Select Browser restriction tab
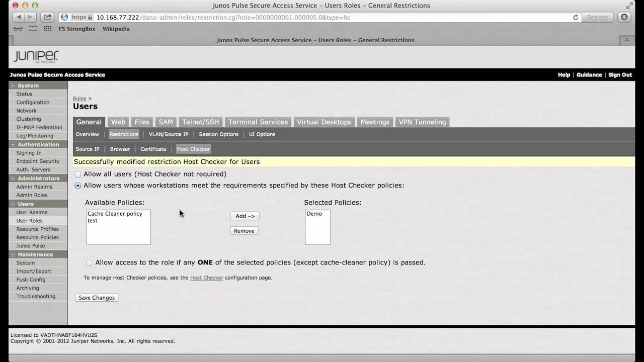The image size is (644, 362). click(120, 149)
